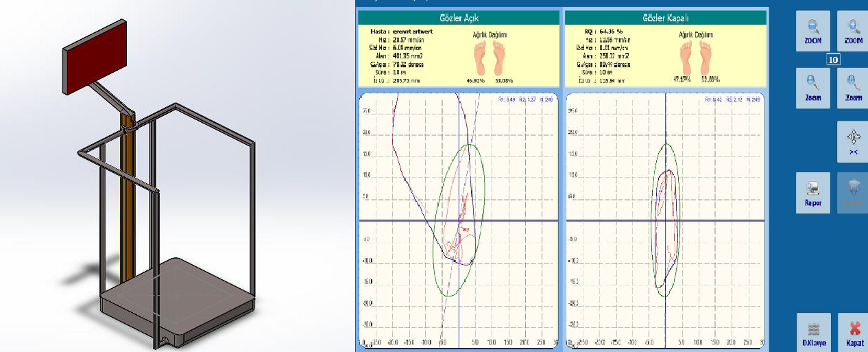This screenshot has height=352, width=868.
Task: Select the Gözler Açık panel header
Action: [x=459, y=18]
